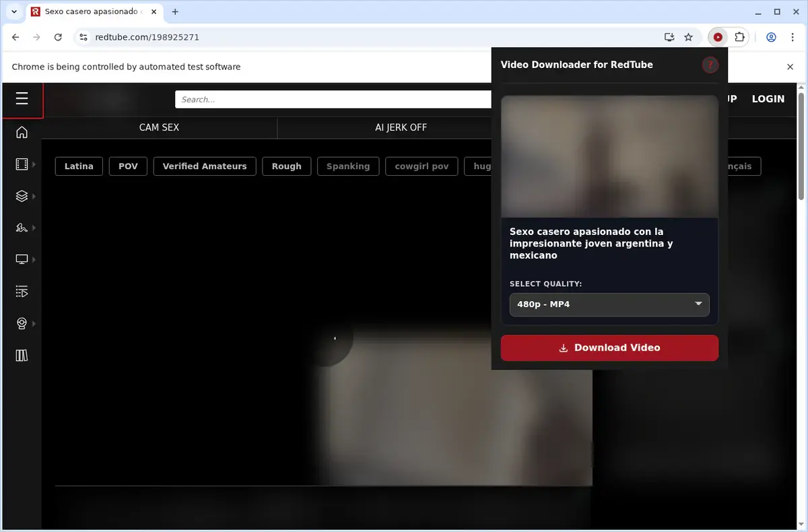Viewport: 808px width, 532px height.
Task: Expand the arrow beside webcam sidebar icon
Action: pos(34,324)
